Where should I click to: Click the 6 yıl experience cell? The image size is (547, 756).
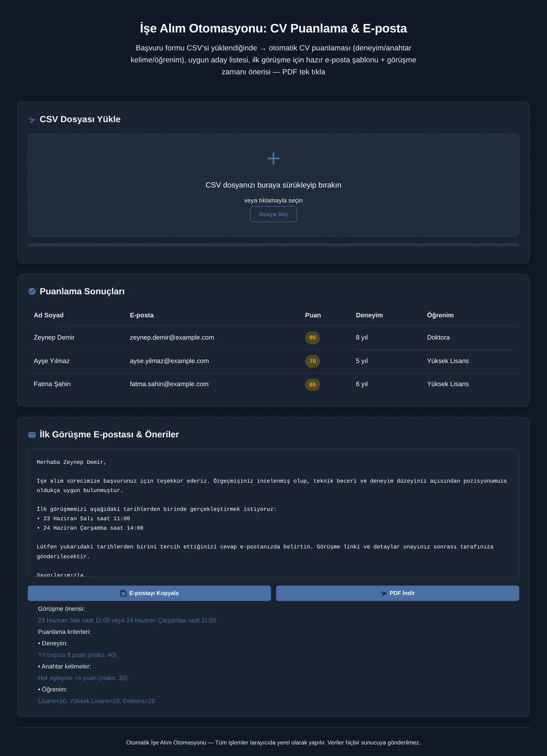click(362, 384)
